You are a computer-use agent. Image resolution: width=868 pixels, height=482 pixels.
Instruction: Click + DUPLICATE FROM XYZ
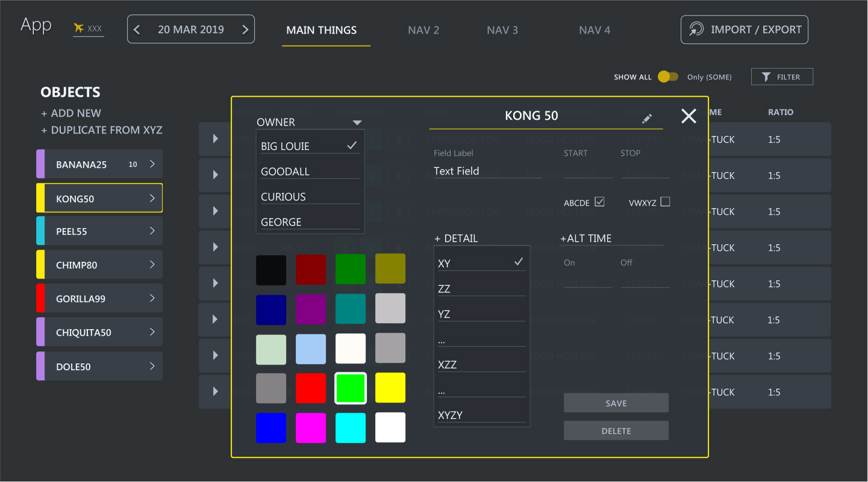(x=102, y=130)
